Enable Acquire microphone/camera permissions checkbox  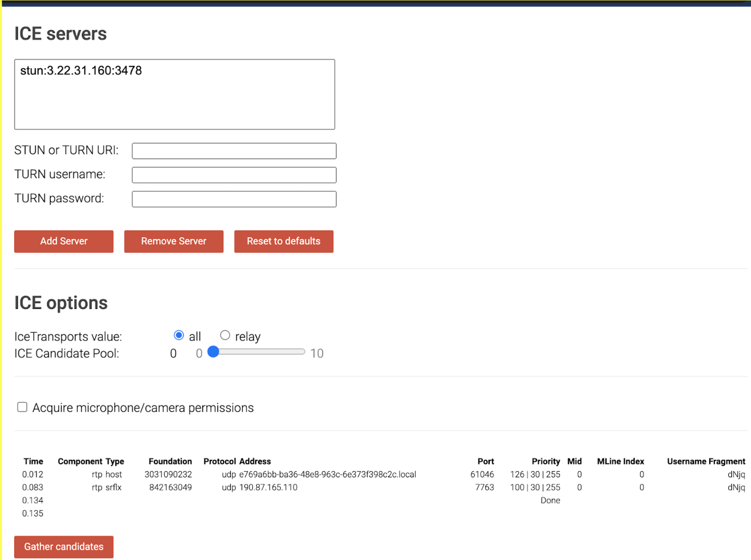[22, 407]
